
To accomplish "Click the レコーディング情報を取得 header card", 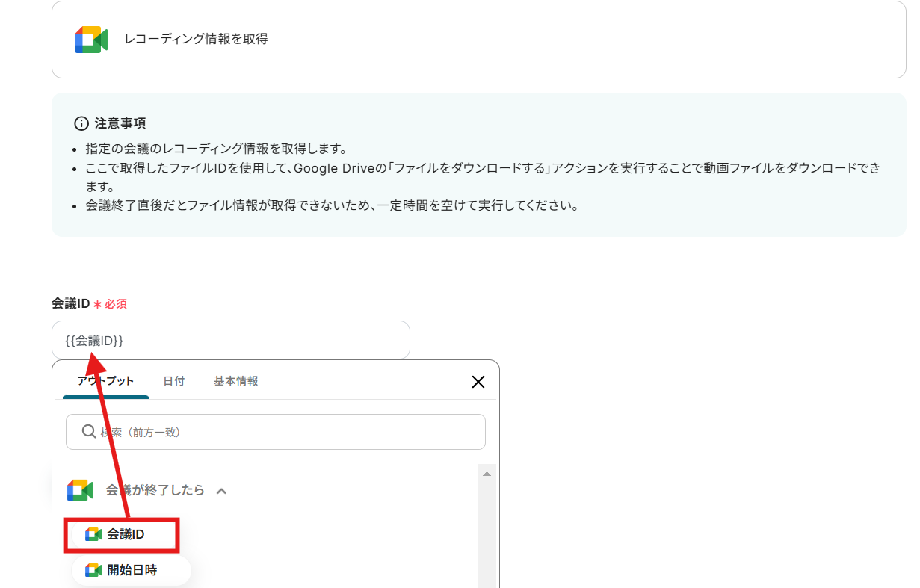I will click(479, 40).
